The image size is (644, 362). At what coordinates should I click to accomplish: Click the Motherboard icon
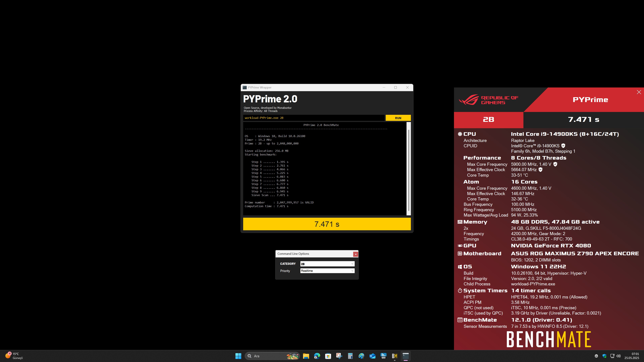coord(460,254)
